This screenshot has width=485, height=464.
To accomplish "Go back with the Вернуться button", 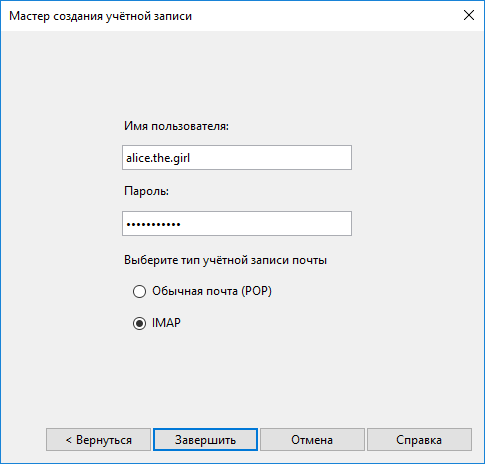I will coord(98,440).
